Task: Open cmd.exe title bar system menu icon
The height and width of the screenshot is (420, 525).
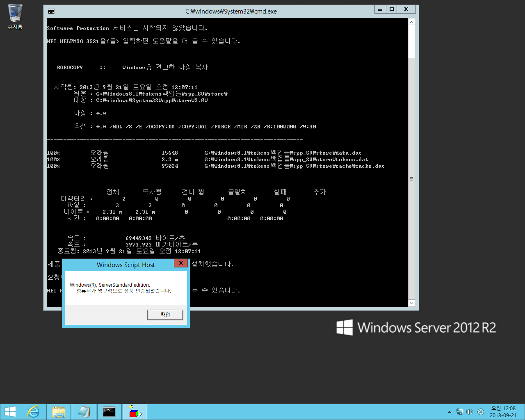Action: [51, 11]
